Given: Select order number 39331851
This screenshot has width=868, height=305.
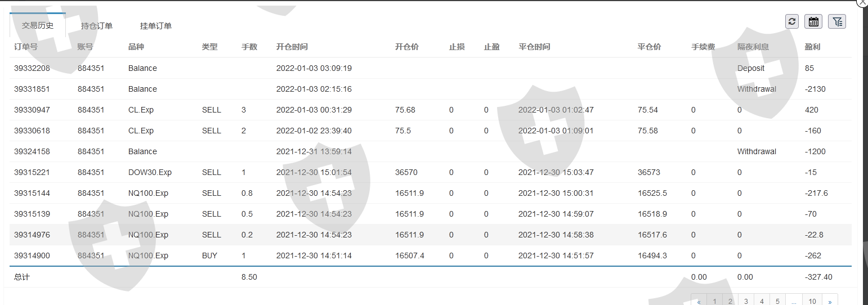Looking at the screenshot, I should pos(32,89).
